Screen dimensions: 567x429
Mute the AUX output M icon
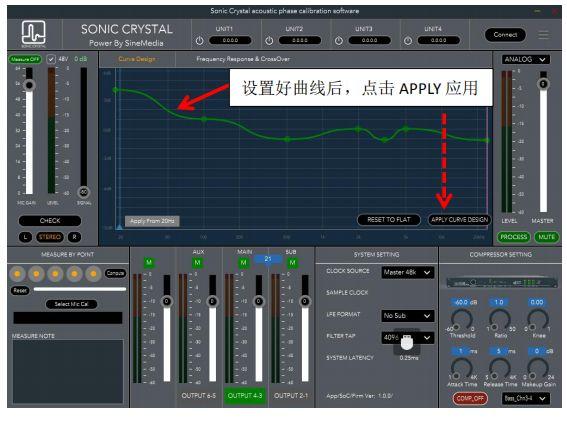click(x=197, y=262)
